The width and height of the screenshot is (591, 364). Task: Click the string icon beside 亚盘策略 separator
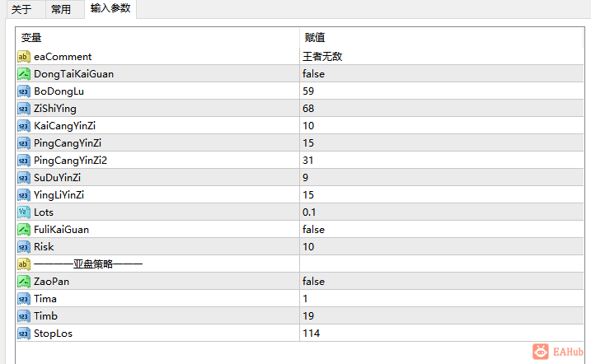click(23, 264)
